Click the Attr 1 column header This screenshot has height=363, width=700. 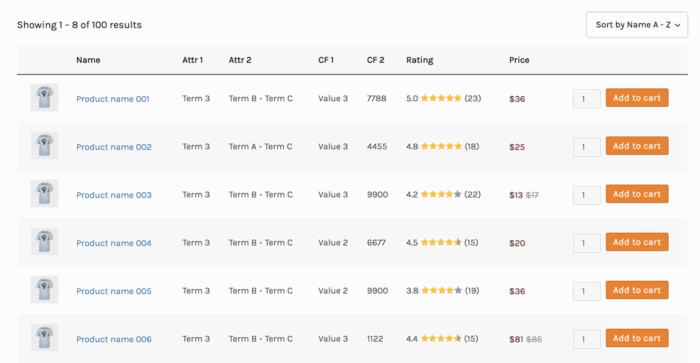192,60
